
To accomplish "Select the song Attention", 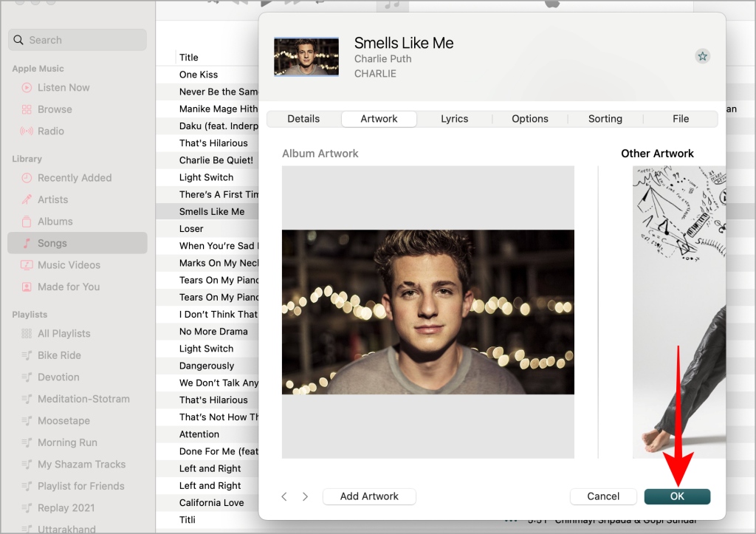I will tap(199, 434).
